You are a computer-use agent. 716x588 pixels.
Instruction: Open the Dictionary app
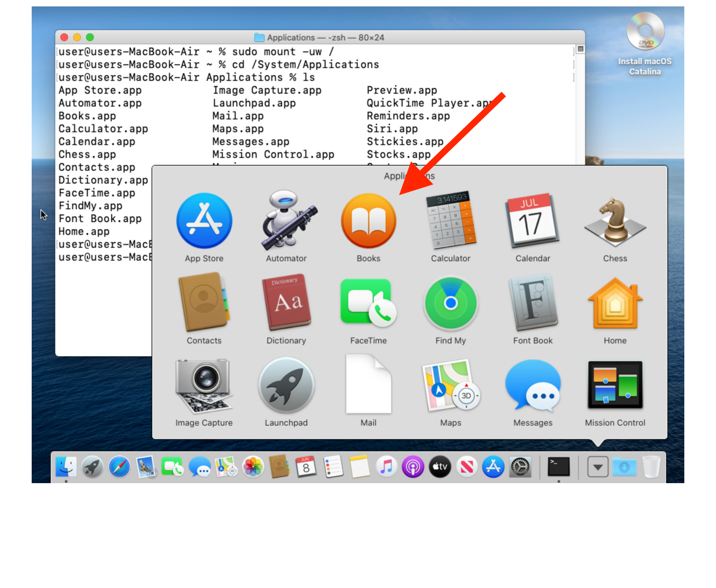pyautogui.click(x=286, y=303)
